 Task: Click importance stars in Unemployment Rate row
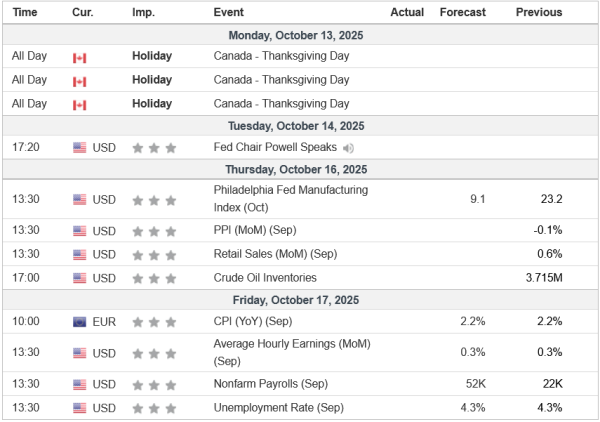155,408
